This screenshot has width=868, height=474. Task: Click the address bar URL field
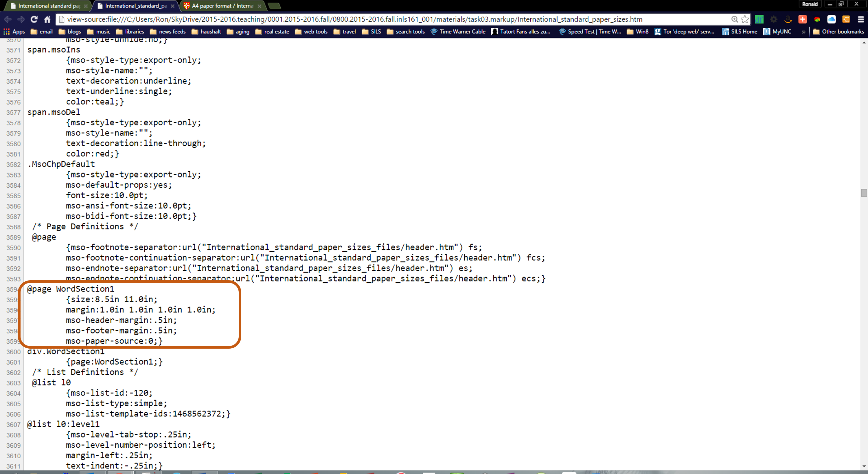[354, 19]
